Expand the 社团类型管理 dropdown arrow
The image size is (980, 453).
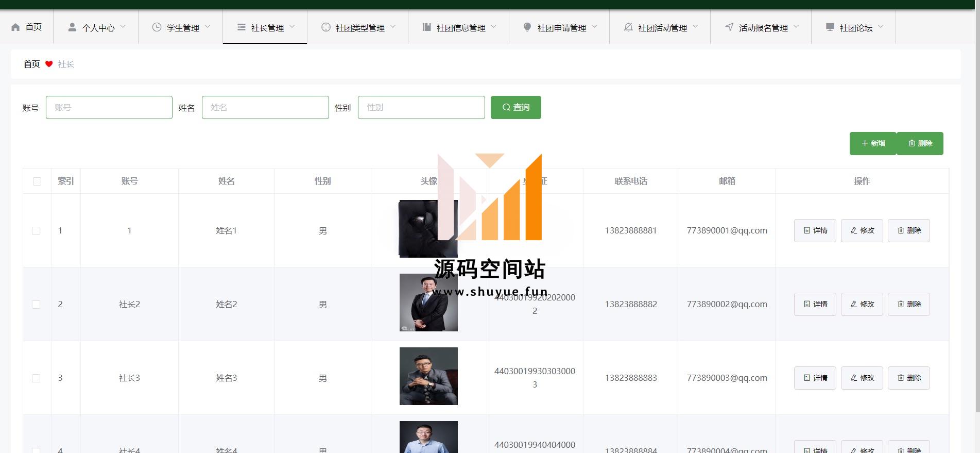[x=393, y=26]
